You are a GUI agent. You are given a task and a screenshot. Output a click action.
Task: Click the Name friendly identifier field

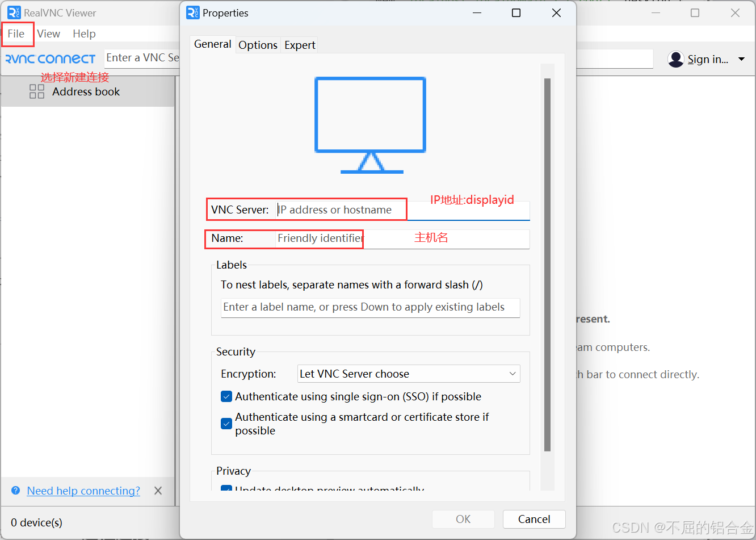[x=403, y=238]
